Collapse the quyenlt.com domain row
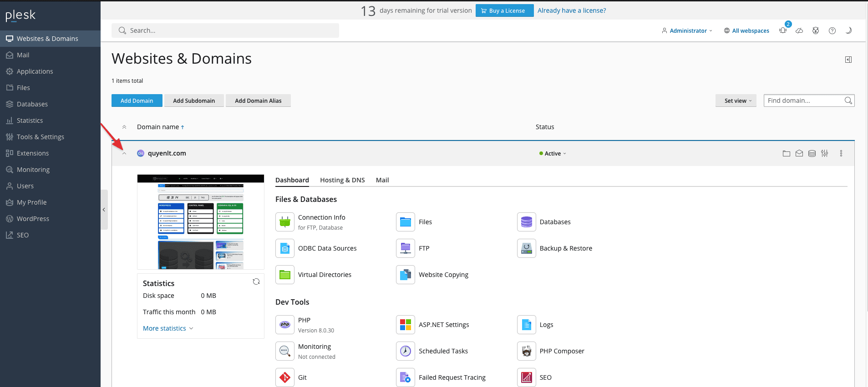This screenshot has height=387, width=868. [124, 153]
